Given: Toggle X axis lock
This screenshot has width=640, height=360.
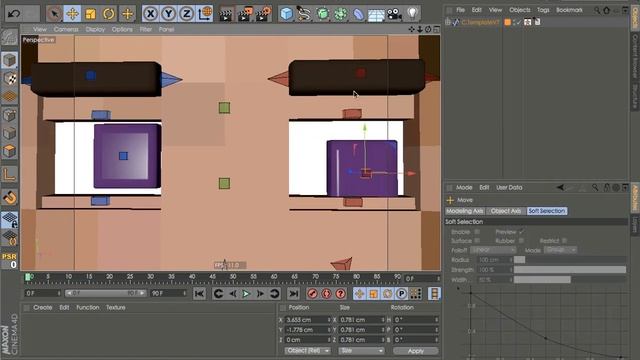Looking at the screenshot, I should point(151,14).
